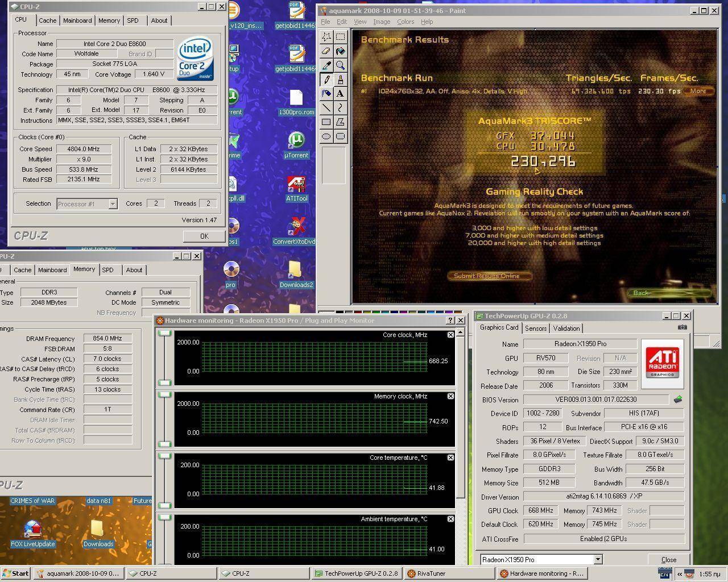Viewport: 728px width, 582px height.
Task: Open the Paint Edit menu
Action: click(x=342, y=22)
